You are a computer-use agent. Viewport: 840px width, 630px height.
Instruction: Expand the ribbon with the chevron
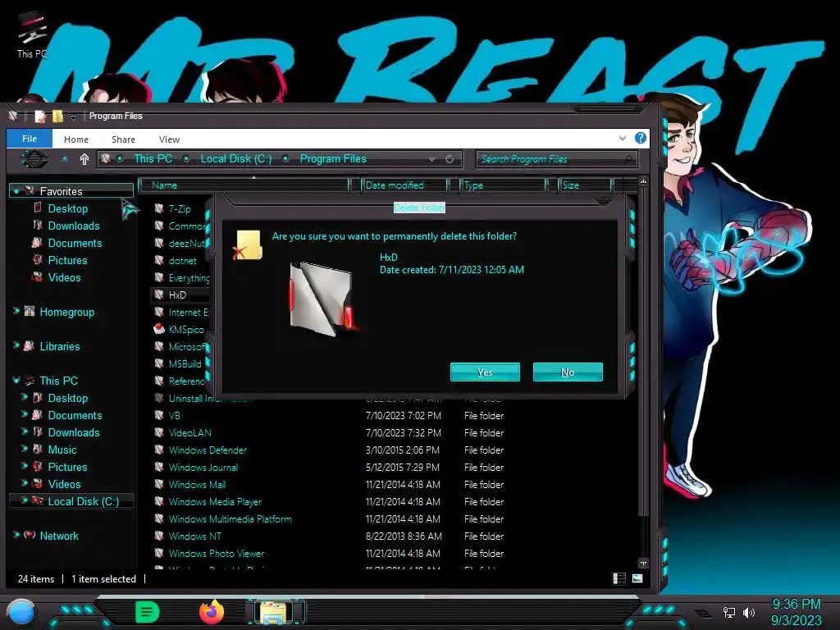(x=622, y=138)
